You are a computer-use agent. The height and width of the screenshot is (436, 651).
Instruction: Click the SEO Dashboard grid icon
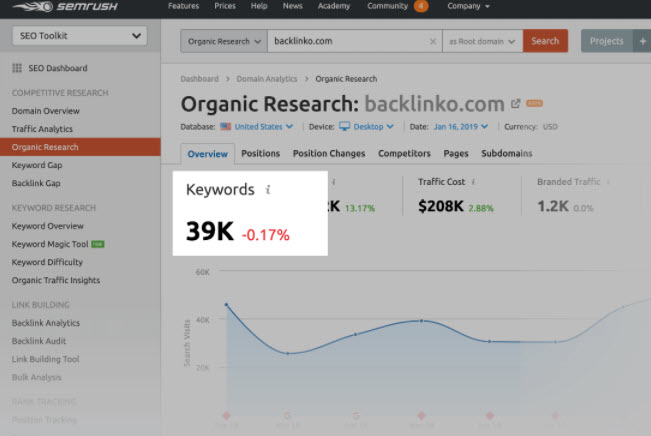(x=17, y=68)
